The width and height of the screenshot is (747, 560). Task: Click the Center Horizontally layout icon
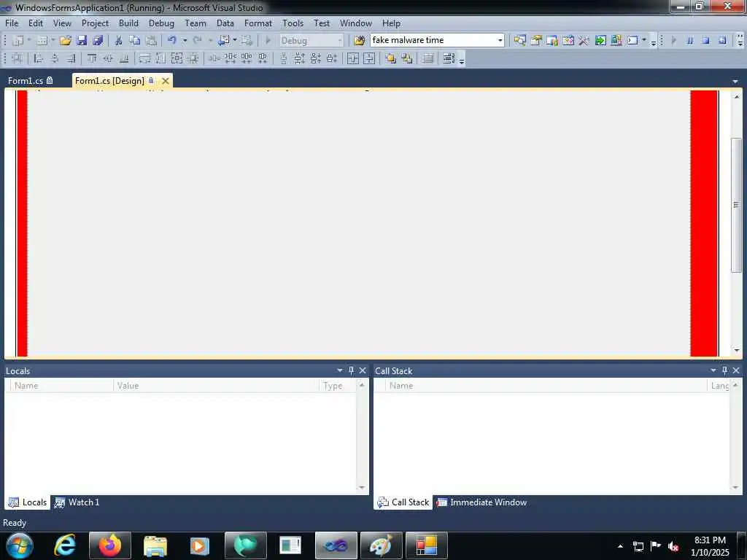(x=353, y=58)
